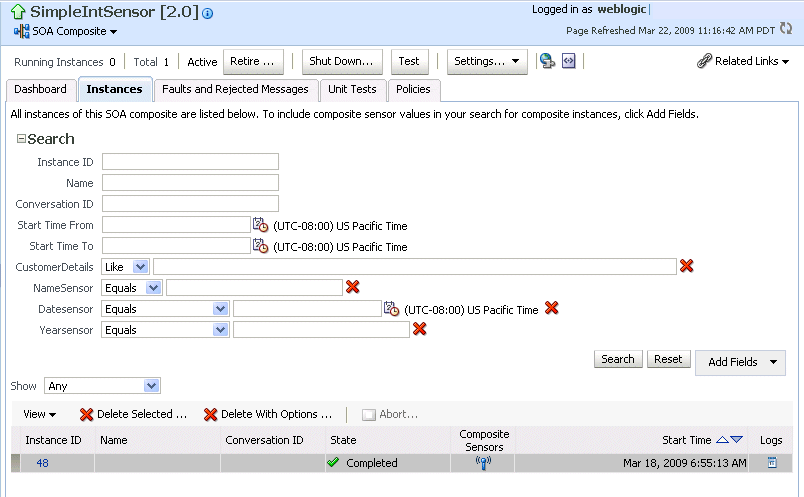Open calendar picker for Datesensor value
Image resolution: width=804 pixels, height=497 pixels.
pos(391,308)
